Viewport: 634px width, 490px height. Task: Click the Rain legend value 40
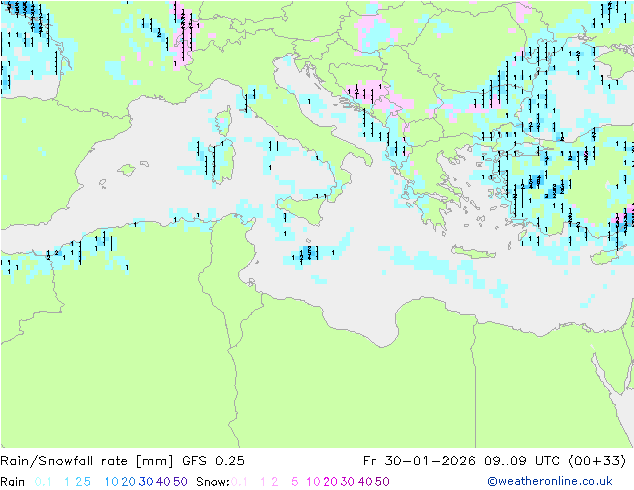[163, 482]
